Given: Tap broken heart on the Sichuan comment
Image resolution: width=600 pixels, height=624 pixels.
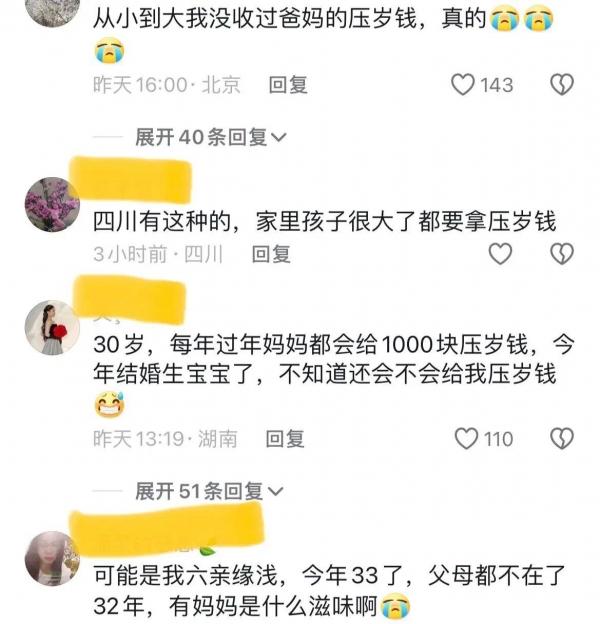Looking at the screenshot, I should click(x=561, y=254).
